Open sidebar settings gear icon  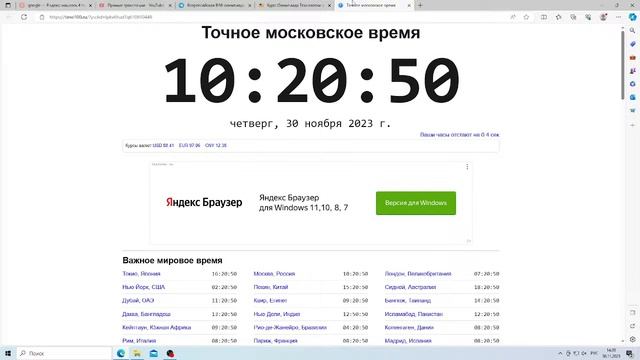coord(633,339)
